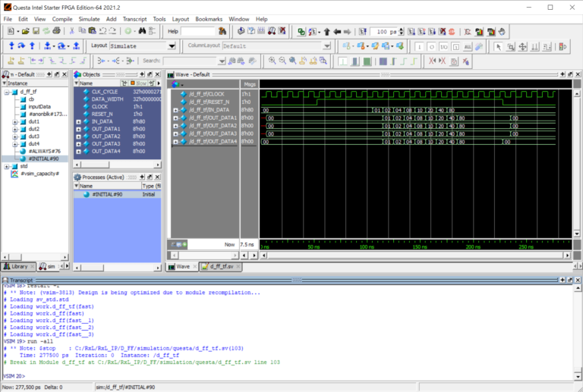Expand the dut3 instance node

click(x=15, y=136)
